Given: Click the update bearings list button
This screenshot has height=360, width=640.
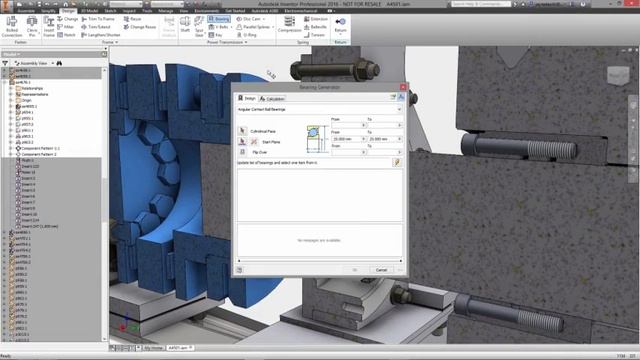Looking at the screenshot, I should 396,162.
